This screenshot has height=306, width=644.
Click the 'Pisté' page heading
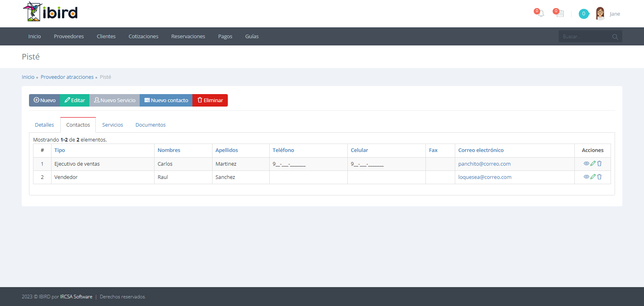pos(31,57)
